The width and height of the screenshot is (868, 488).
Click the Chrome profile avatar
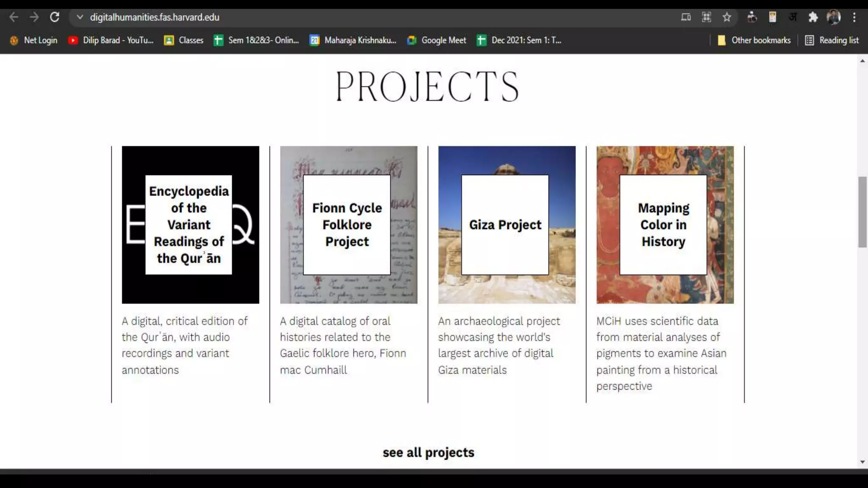(833, 17)
